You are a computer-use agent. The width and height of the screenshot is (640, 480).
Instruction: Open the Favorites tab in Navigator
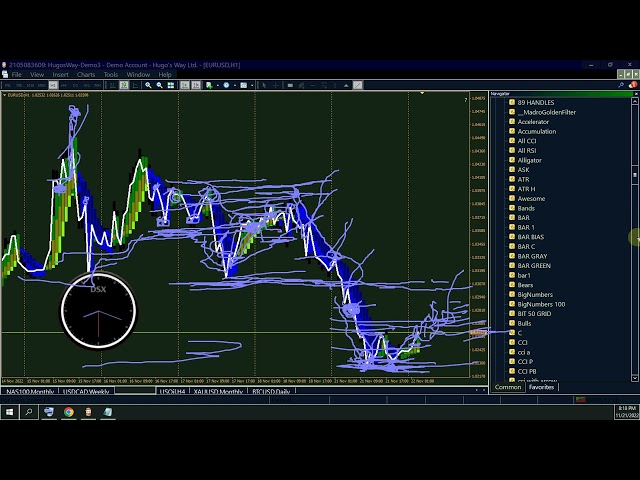(541, 387)
